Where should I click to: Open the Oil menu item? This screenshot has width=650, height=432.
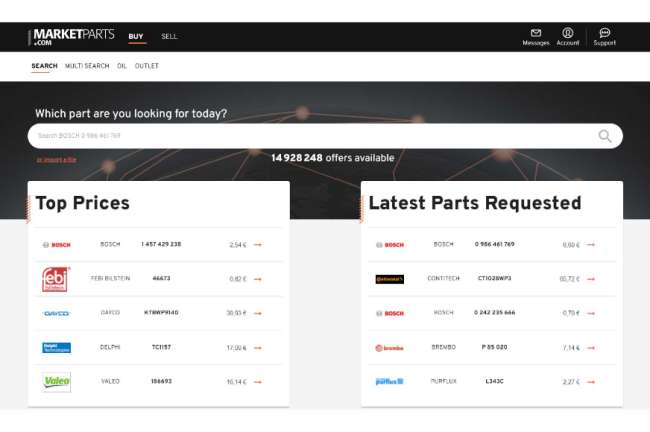(x=122, y=66)
